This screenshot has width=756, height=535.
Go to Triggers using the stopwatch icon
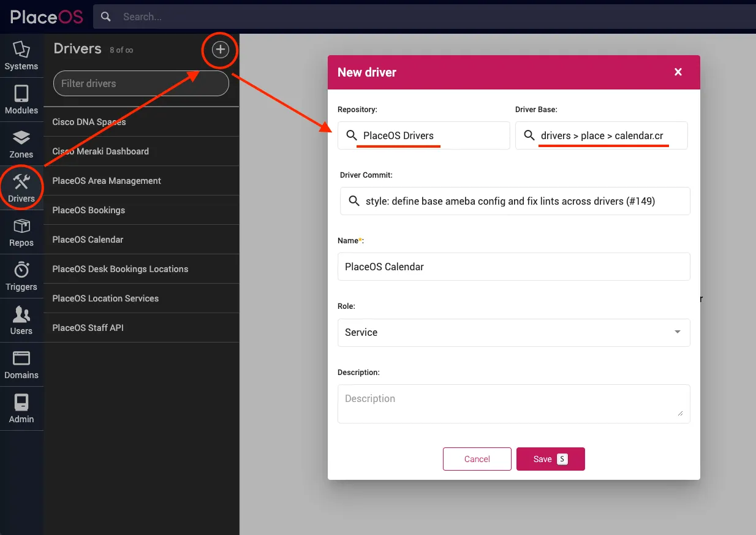pyautogui.click(x=21, y=276)
